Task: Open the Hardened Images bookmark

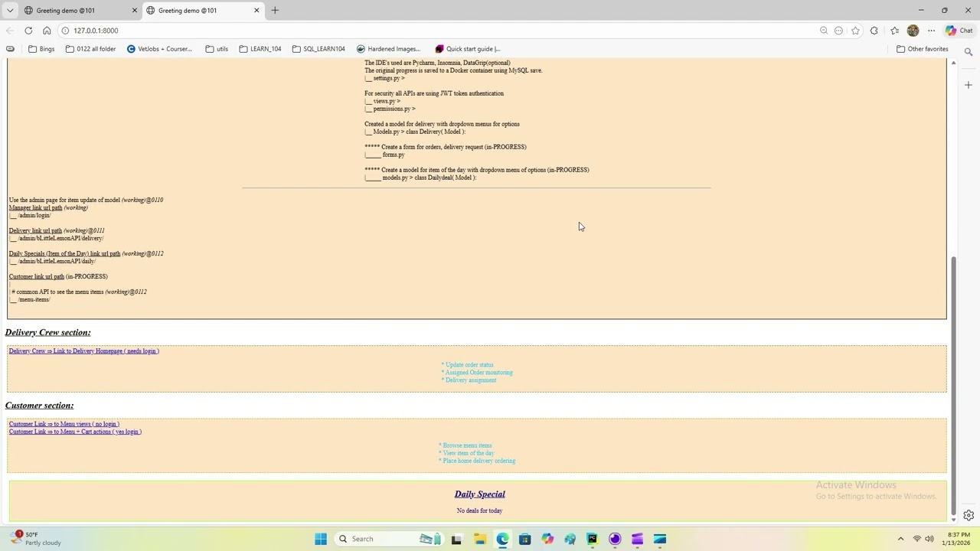Action: 388,49
